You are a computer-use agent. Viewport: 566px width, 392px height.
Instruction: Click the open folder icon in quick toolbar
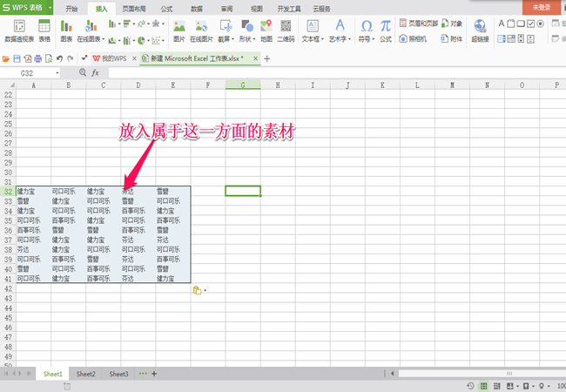click(6, 58)
